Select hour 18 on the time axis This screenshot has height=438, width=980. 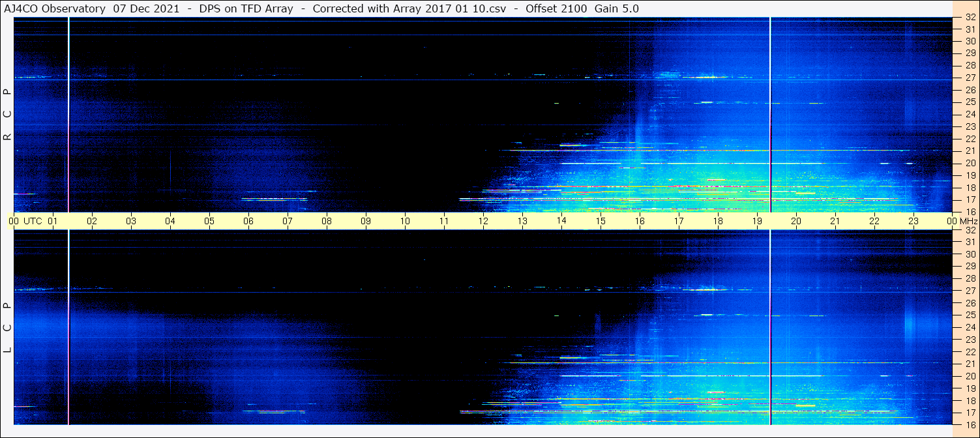pos(718,221)
